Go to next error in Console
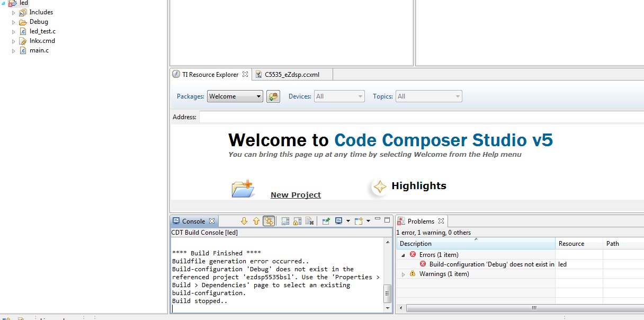This screenshot has height=320, width=644. (x=244, y=221)
